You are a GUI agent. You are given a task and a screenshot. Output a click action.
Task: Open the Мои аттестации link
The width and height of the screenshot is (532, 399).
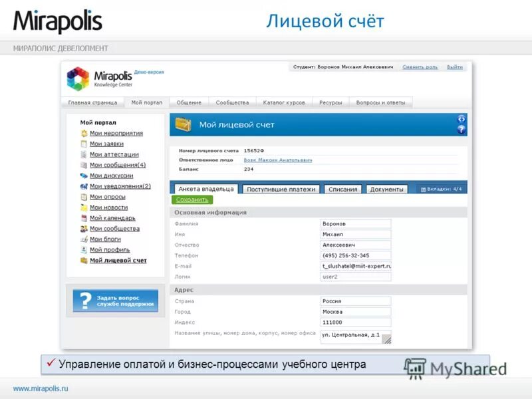(x=114, y=154)
